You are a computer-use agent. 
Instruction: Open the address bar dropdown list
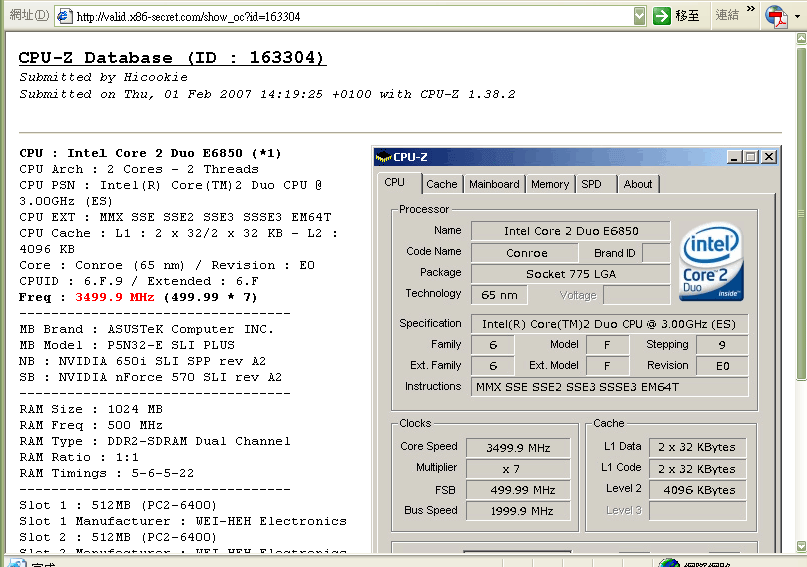tap(639, 16)
